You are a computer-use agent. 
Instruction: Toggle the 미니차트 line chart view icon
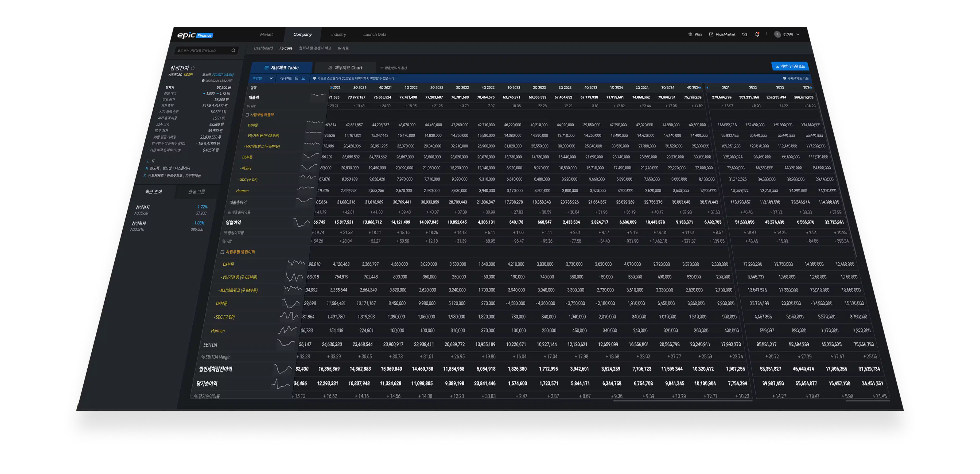(x=303, y=78)
